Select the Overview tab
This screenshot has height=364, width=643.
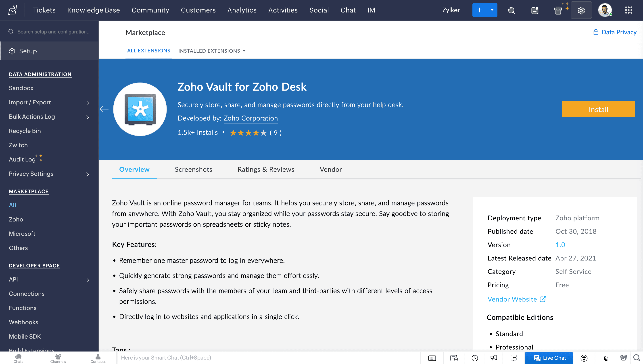click(134, 169)
